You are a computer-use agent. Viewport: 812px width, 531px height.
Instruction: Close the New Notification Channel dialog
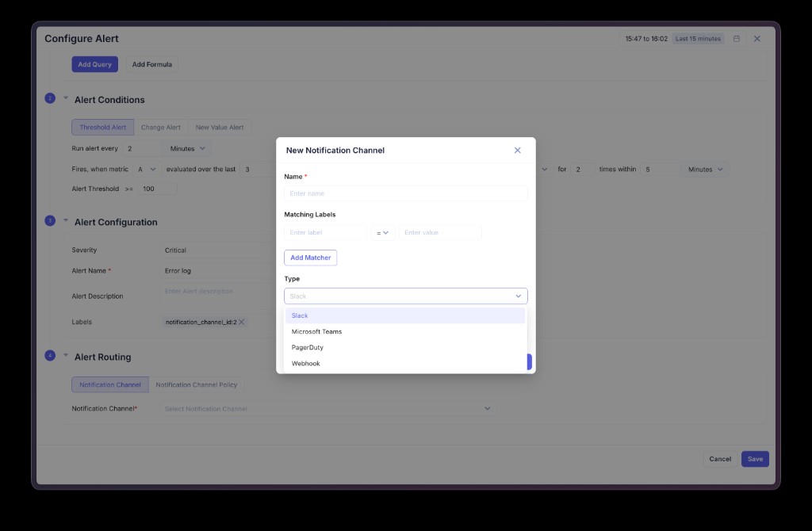pyautogui.click(x=517, y=150)
